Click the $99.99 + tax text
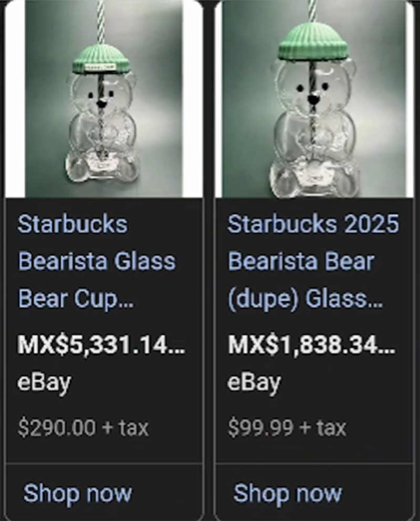 tap(287, 428)
